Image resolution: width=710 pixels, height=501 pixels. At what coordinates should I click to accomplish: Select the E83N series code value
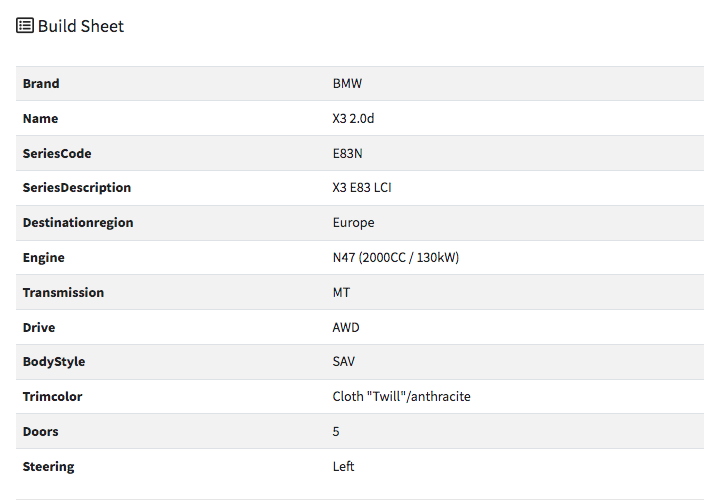347,154
